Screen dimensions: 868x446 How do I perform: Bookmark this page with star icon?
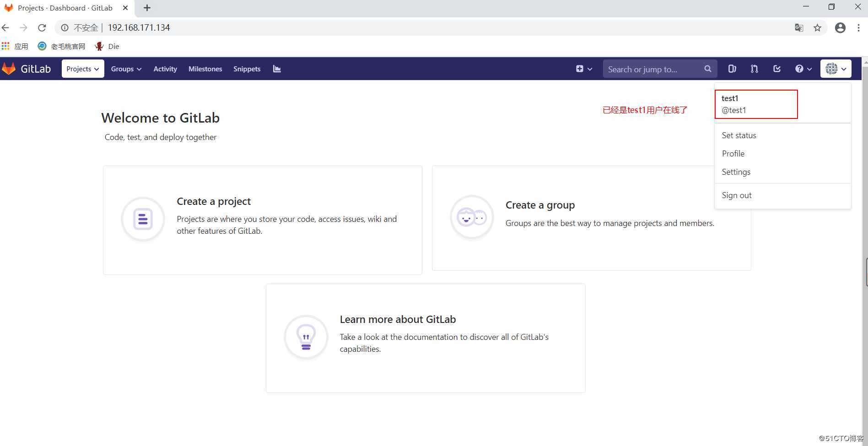coord(817,27)
